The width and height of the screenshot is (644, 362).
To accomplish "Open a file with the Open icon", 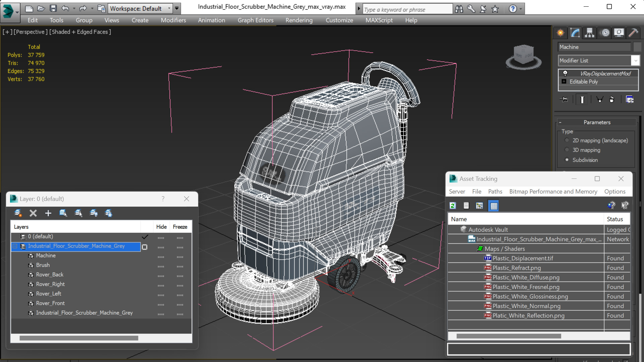I will (41, 8).
